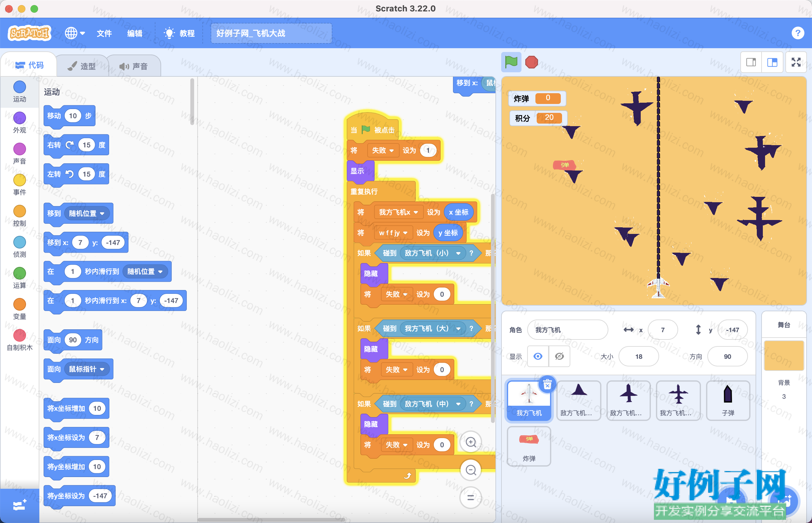
Task: Select the 运算 operators category
Action: (x=20, y=278)
